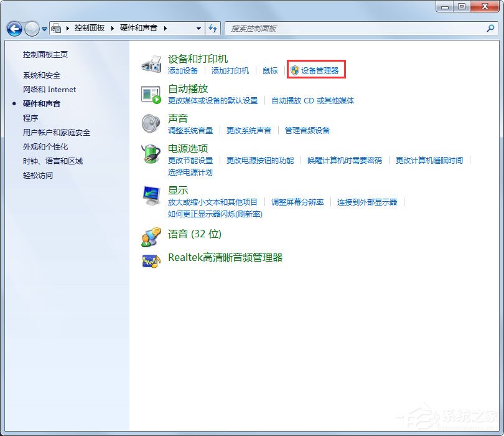
Task: Click the Power Options battery icon
Action: [151, 154]
